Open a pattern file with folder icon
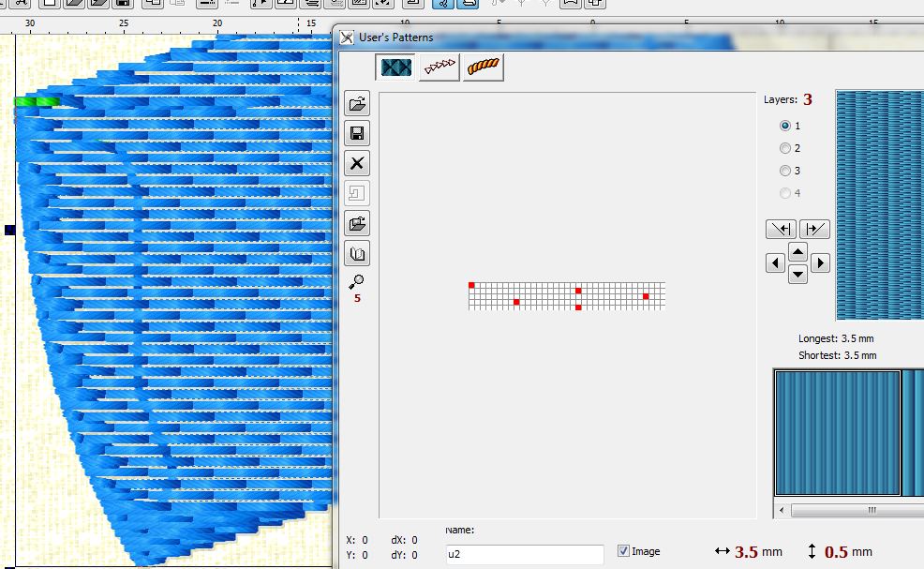 point(357,104)
